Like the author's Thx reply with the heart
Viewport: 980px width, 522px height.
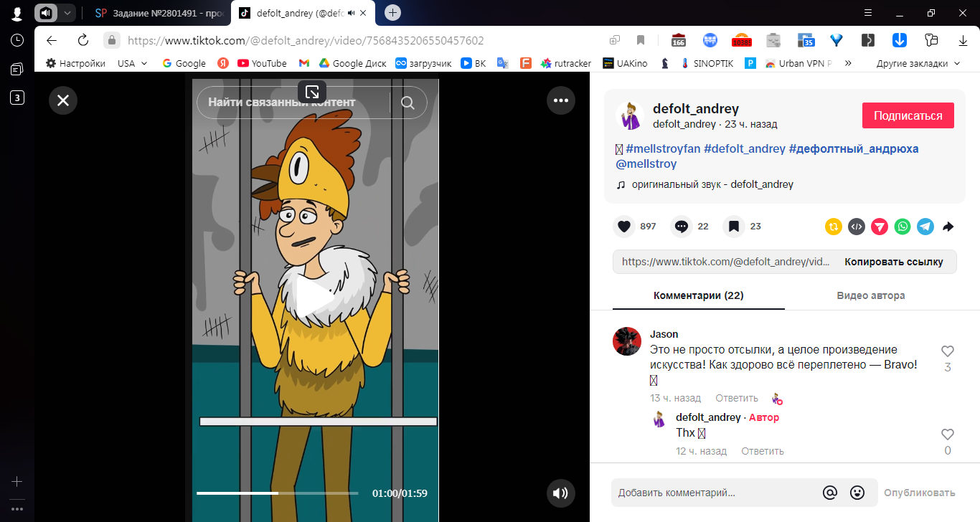(947, 435)
